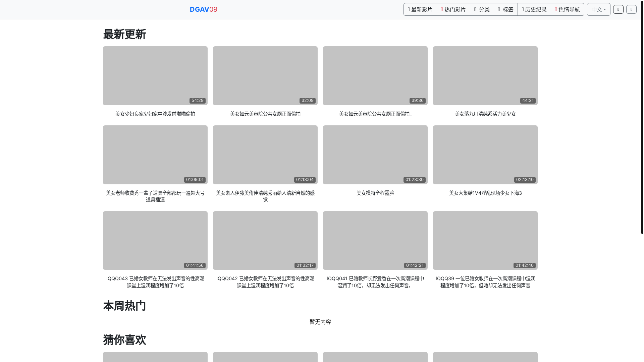Open the thumbnail with duration 01:13:04

tap(265, 155)
